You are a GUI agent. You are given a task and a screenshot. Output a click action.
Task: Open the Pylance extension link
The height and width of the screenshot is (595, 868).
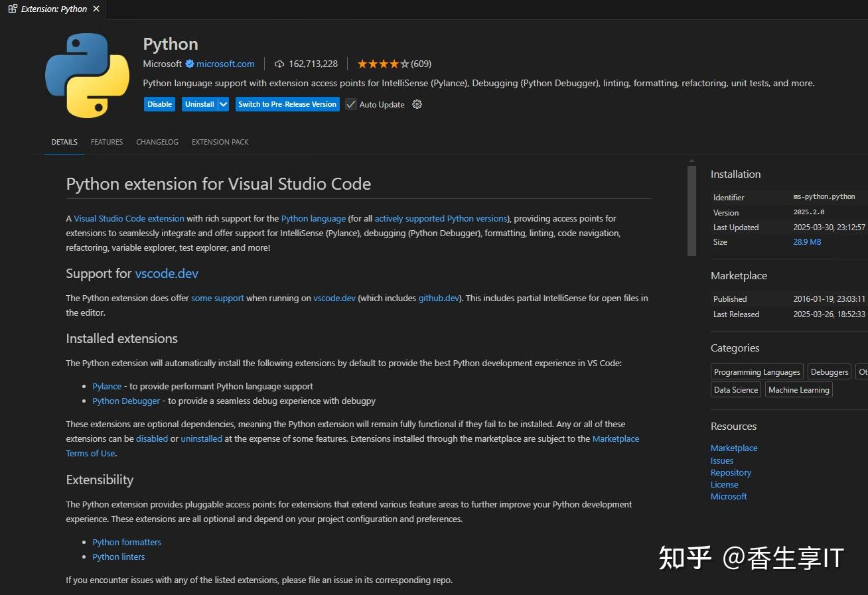[x=107, y=386]
